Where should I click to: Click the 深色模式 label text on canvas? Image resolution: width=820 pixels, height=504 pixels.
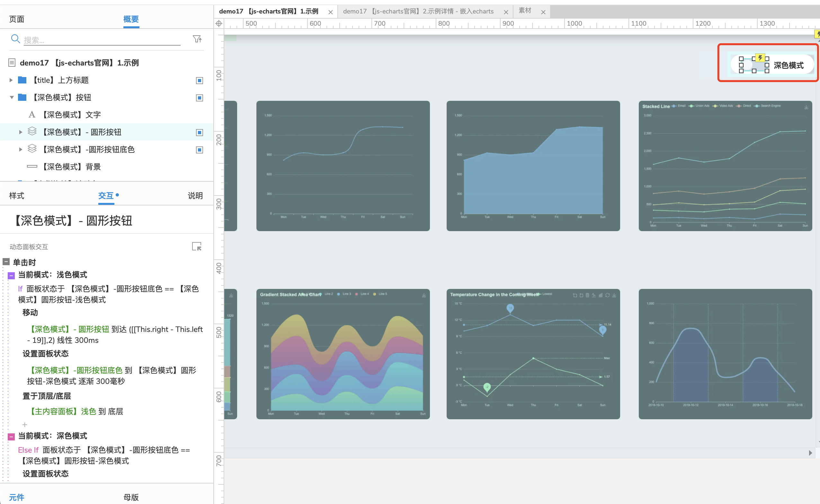[x=789, y=65]
